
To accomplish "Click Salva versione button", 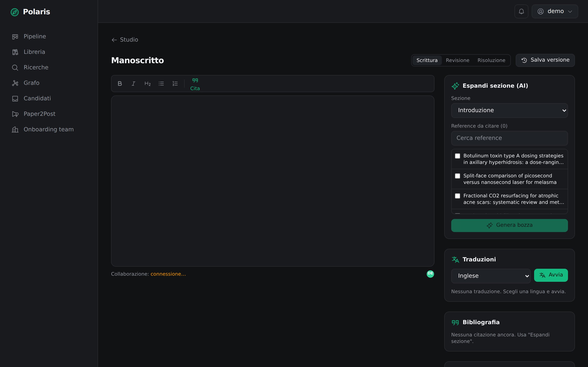I will coord(545,60).
